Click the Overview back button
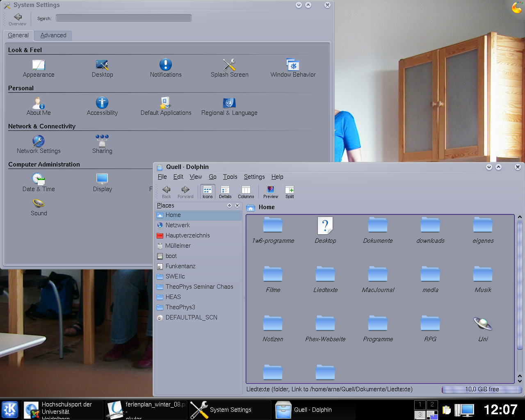525x420 pixels. (x=18, y=19)
